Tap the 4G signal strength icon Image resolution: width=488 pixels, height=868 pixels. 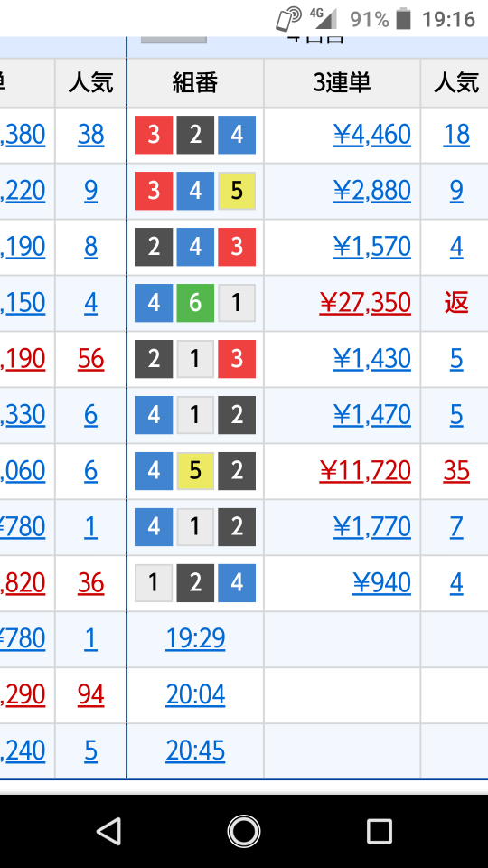coord(324,18)
